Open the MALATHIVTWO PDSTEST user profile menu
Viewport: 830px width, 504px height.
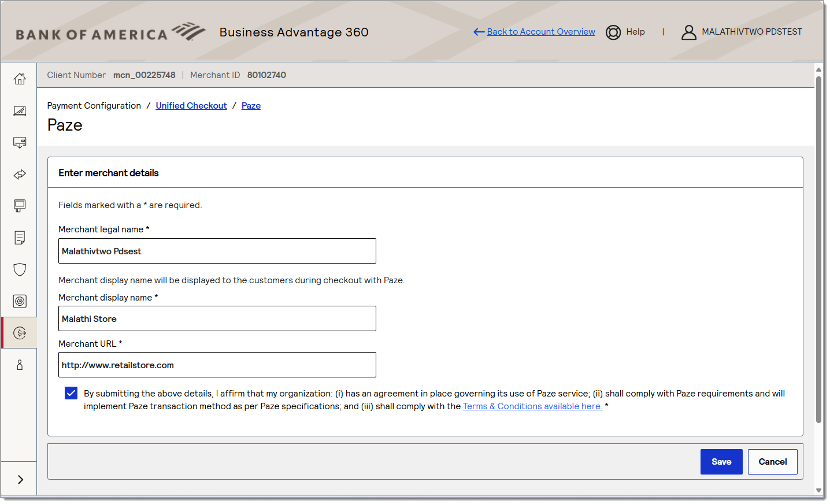[742, 32]
